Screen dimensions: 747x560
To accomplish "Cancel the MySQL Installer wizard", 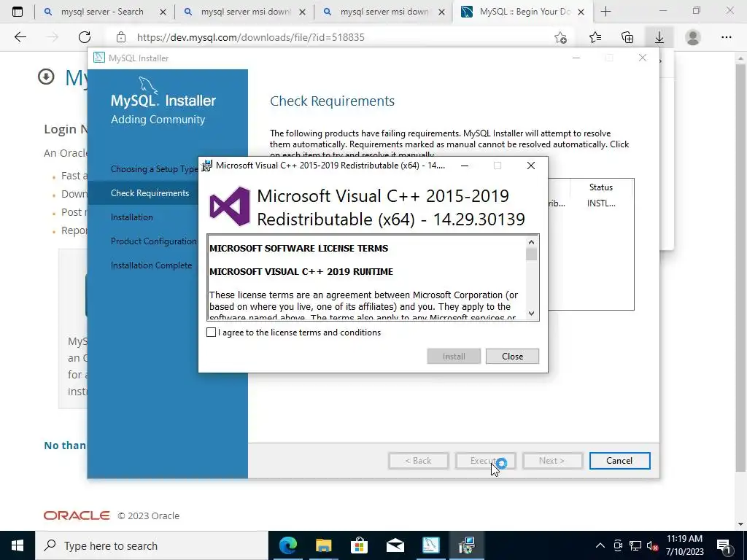I will tap(619, 461).
